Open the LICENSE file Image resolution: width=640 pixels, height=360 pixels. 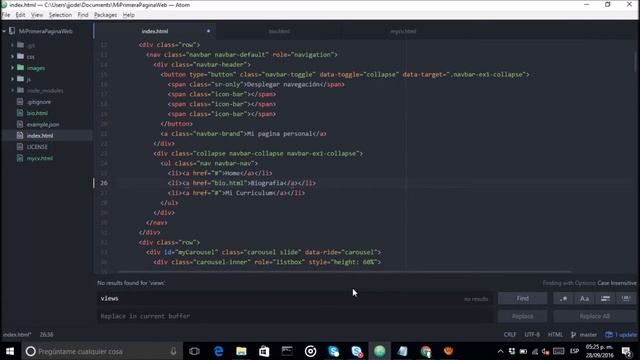point(37,147)
